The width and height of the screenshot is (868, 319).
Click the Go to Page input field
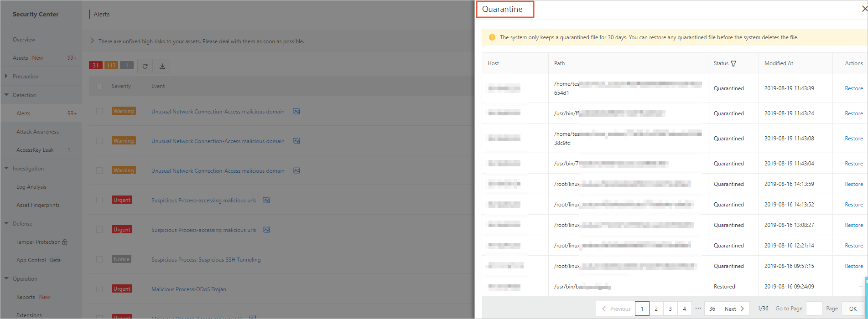(x=814, y=309)
